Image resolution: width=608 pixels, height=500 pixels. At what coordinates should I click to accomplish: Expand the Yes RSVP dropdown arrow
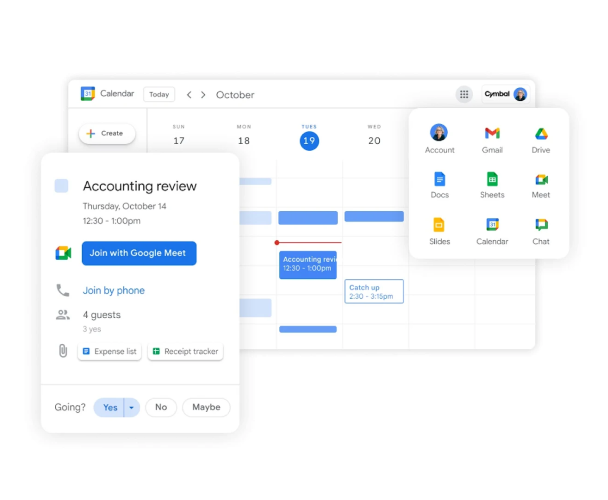click(131, 407)
